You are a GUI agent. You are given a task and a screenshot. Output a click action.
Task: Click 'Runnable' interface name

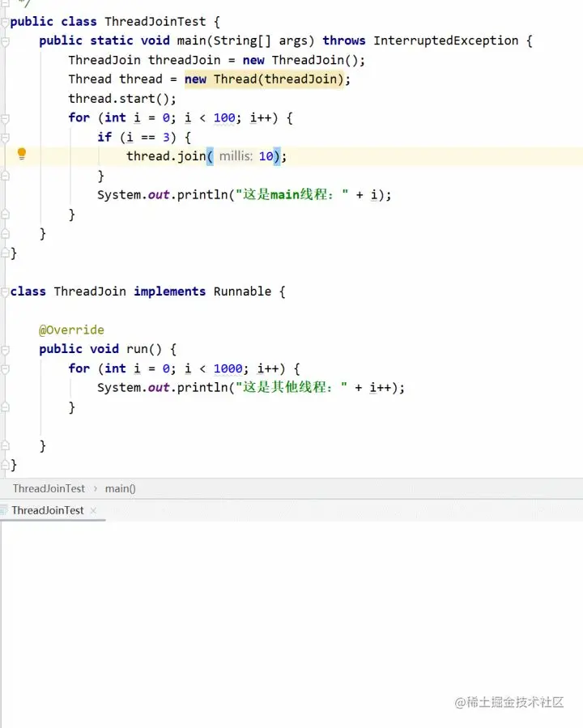pyautogui.click(x=242, y=292)
